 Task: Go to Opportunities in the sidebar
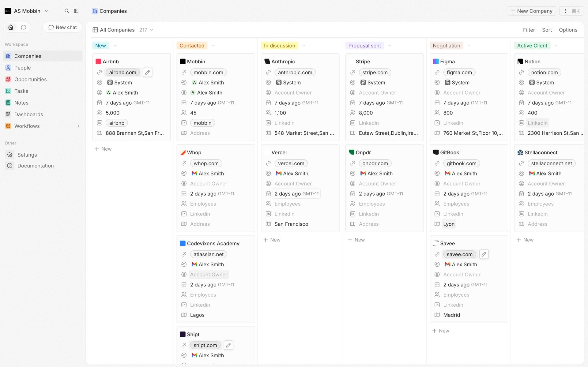coord(43,79)
